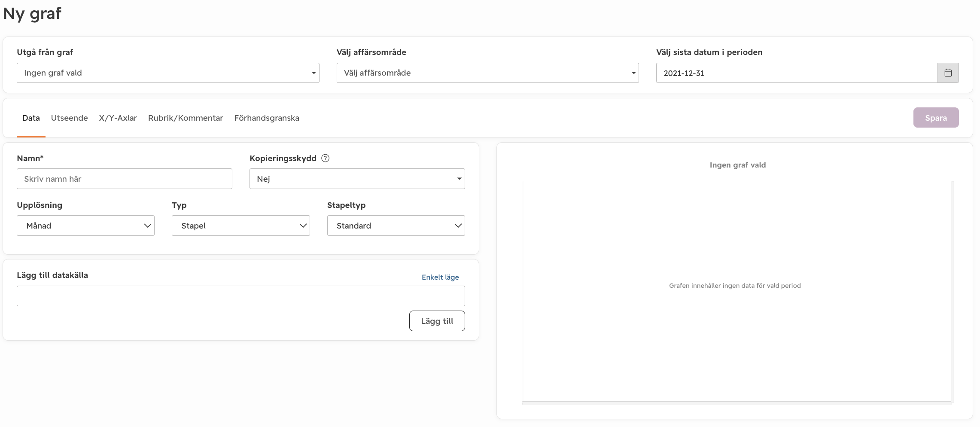Click the Typ label
This screenshot has height=427, width=980.
[179, 205]
